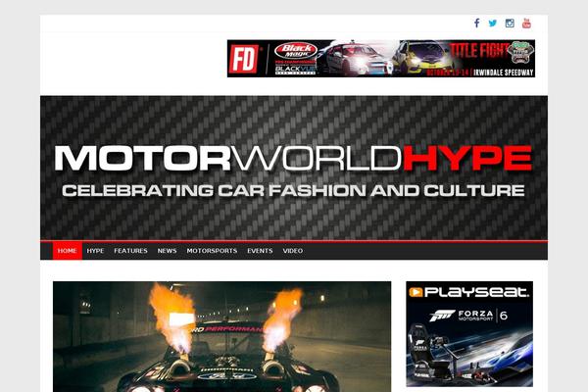The width and height of the screenshot is (588, 392).
Task: Open the featured flame-shooting car article image
Action: click(x=222, y=336)
